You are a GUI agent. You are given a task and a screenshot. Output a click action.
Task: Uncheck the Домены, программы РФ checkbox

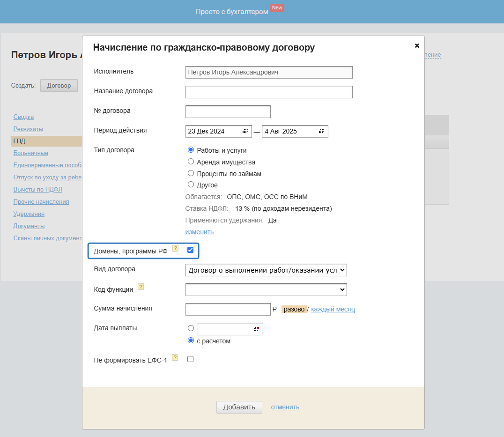190,250
